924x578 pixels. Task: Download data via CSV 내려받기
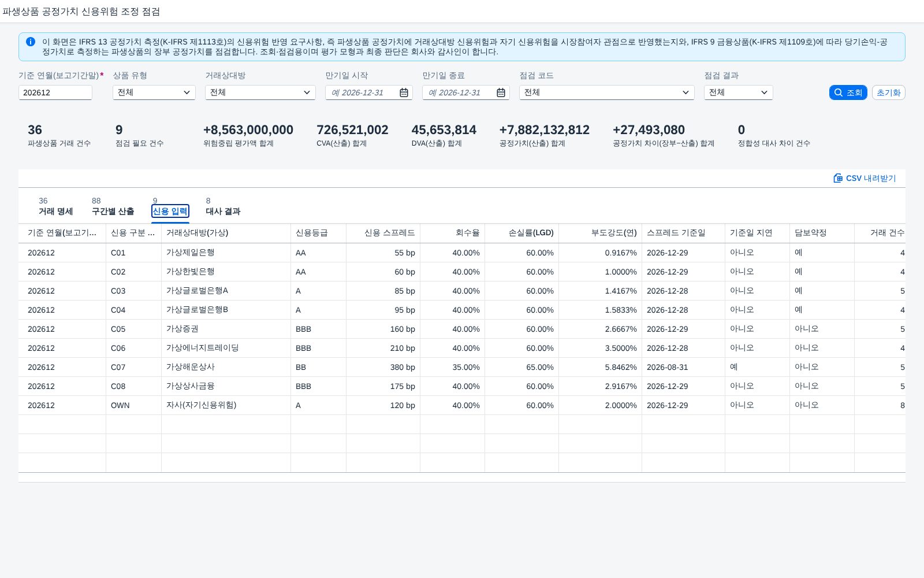pos(865,178)
